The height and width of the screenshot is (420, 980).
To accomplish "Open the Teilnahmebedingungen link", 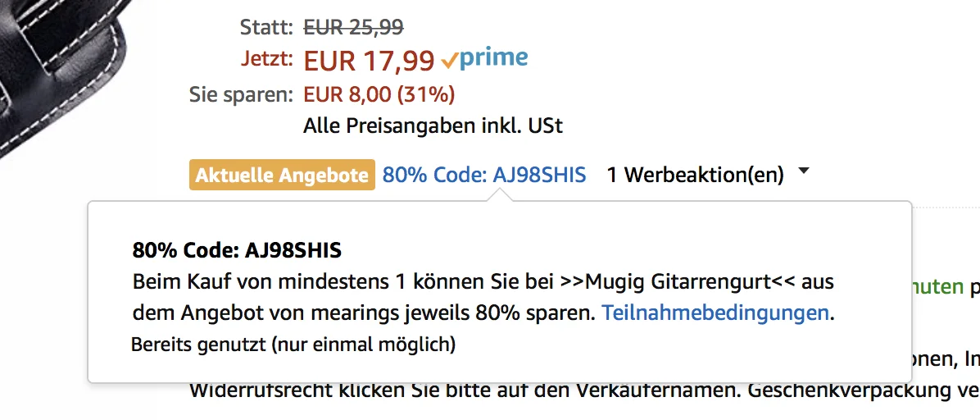I will point(715,313).
